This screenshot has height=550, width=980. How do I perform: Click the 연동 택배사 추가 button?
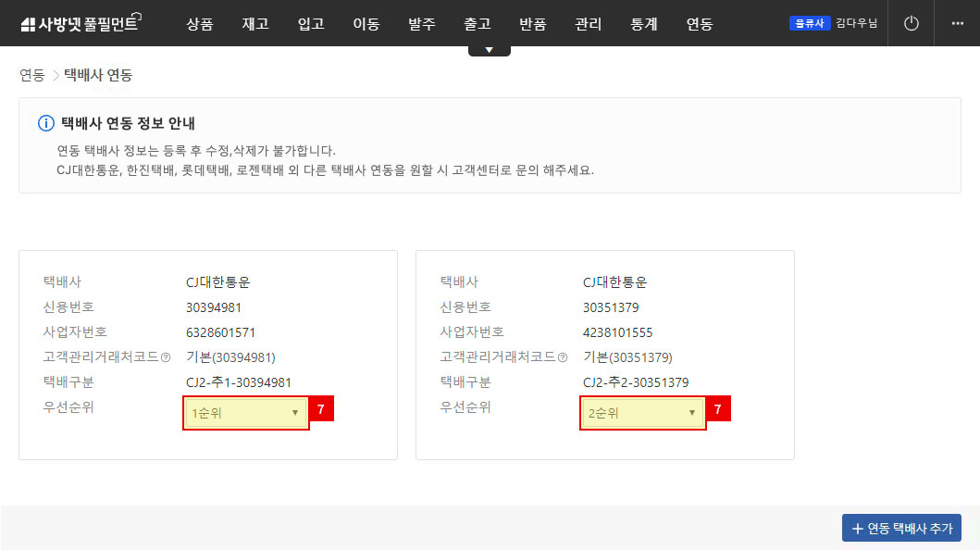pos(901,528)
